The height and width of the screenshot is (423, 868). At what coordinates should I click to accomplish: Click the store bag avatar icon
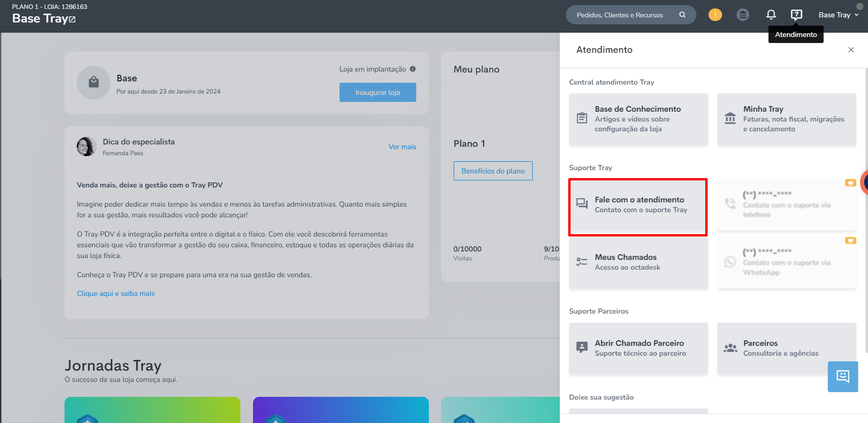click(x=94, y=83)
